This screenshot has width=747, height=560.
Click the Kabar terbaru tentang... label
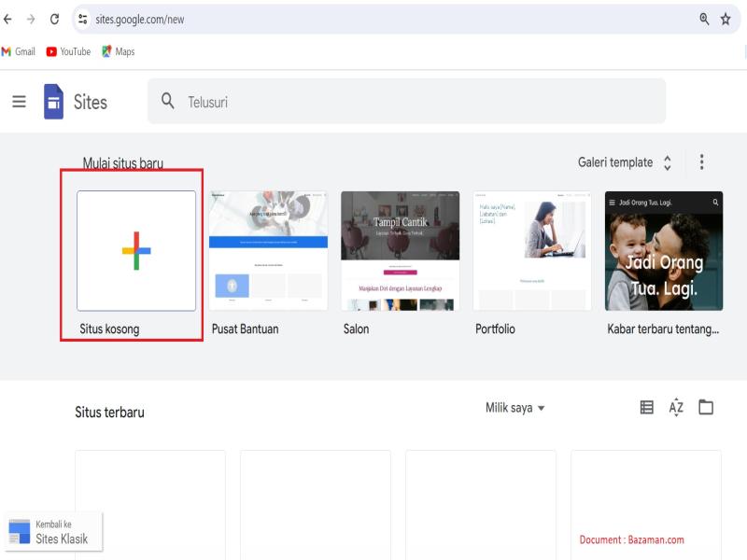point(663,329)
